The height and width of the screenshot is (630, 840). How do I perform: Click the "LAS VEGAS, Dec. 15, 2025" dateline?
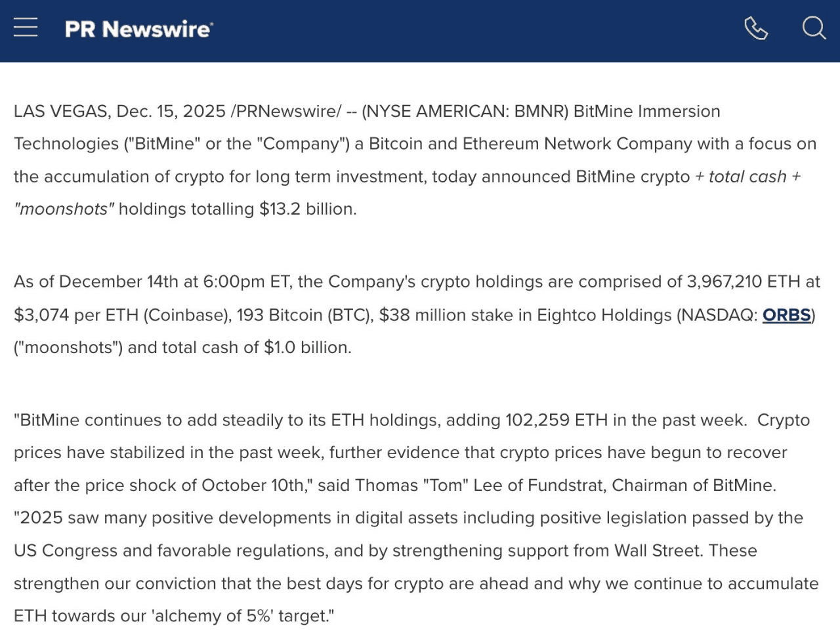[x=119, y=112]
